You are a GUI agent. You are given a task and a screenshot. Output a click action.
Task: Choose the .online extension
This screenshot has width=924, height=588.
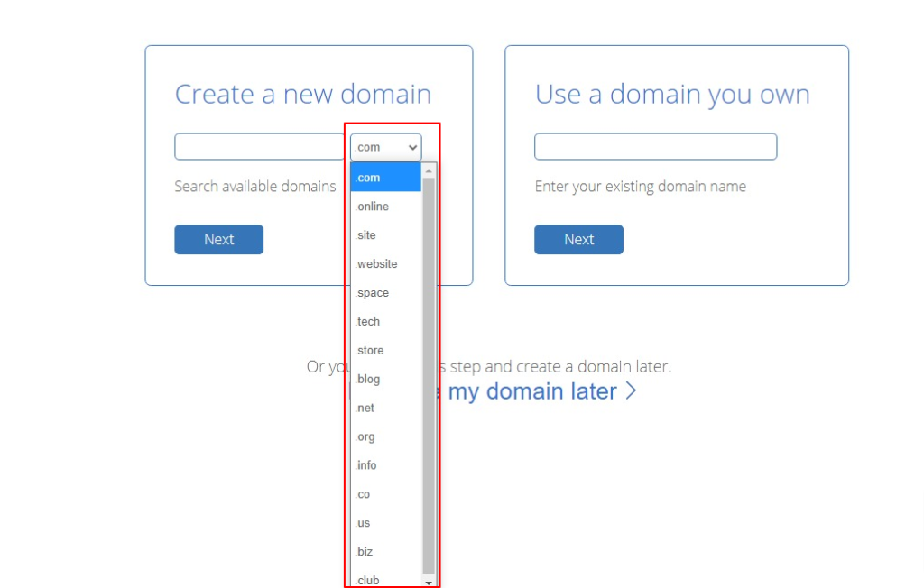pos(386,207)
